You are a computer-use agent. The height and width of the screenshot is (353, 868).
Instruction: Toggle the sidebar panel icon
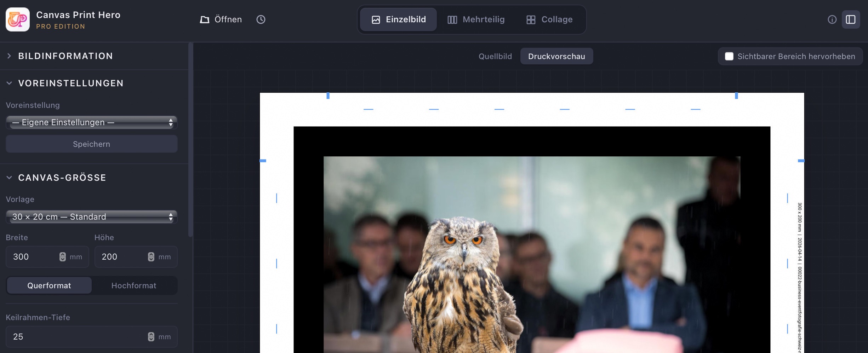[851, 19]
